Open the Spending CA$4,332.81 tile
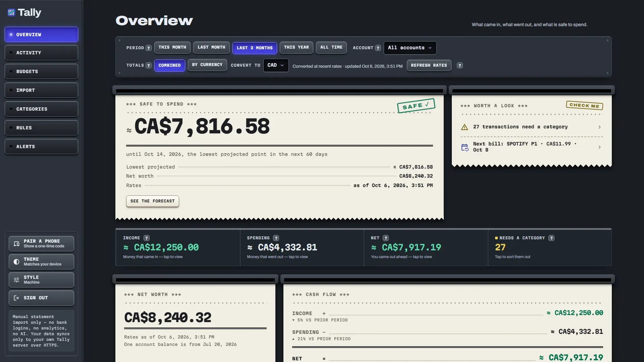This screenshot has width=644, height=362. coord(302,247)
